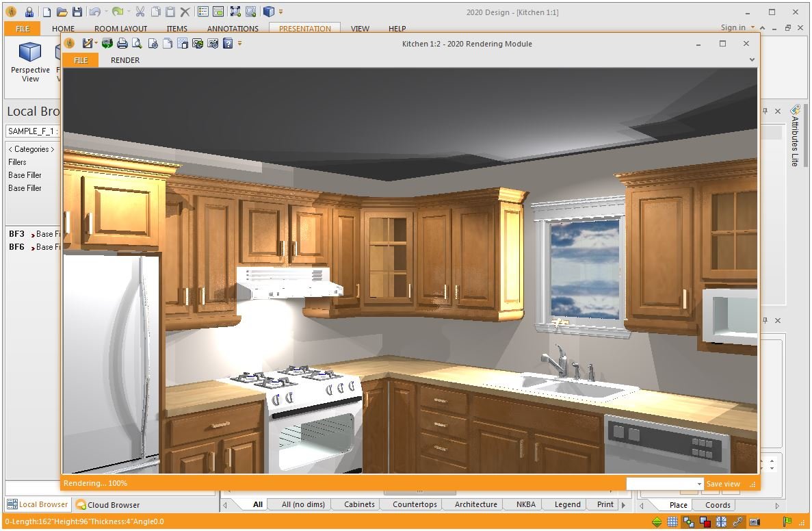This screenshot has width=812, height=531.
Task: Click the Paste clipboard icon
Action: click(x=170, y=12)
